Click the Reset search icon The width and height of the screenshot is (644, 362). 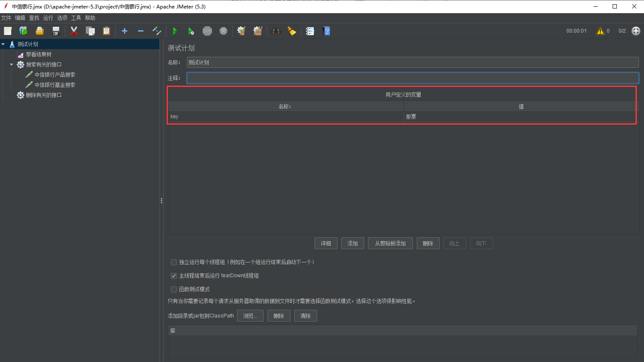coord(292,31)
